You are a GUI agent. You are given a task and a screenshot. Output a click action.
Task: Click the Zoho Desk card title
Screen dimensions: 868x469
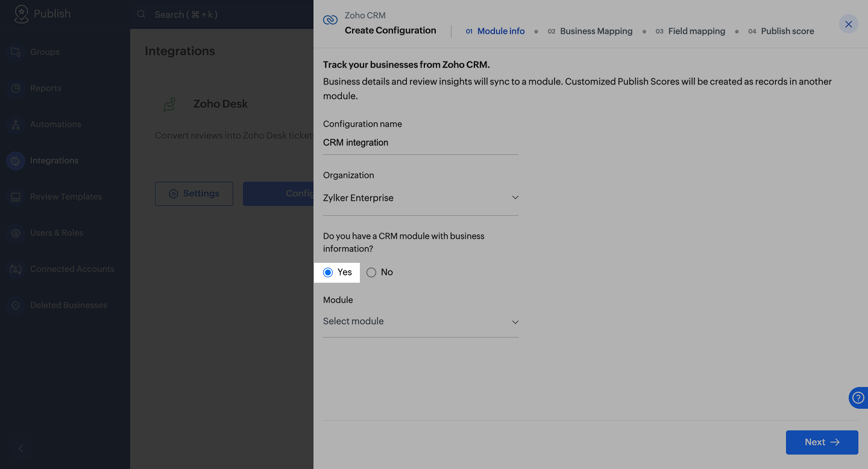tap(221, 104)
